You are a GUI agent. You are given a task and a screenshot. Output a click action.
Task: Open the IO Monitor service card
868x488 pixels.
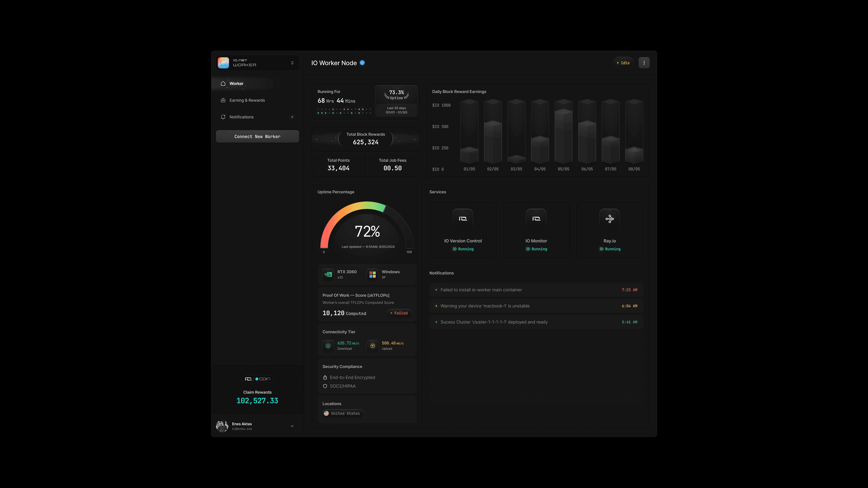click(536, 230)
